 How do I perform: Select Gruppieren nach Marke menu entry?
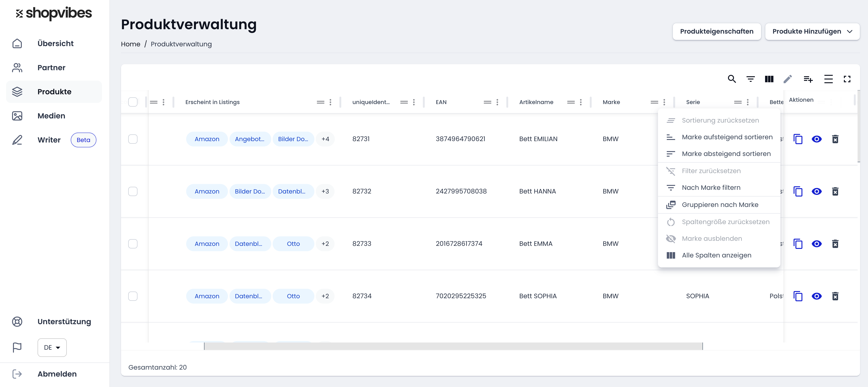pyautogui.click(x=719, y=205)
